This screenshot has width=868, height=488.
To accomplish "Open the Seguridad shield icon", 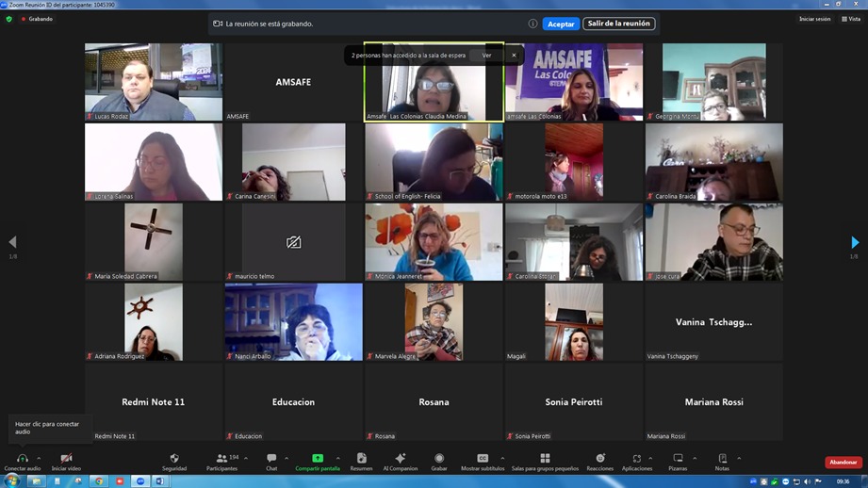I will point(173,460).
